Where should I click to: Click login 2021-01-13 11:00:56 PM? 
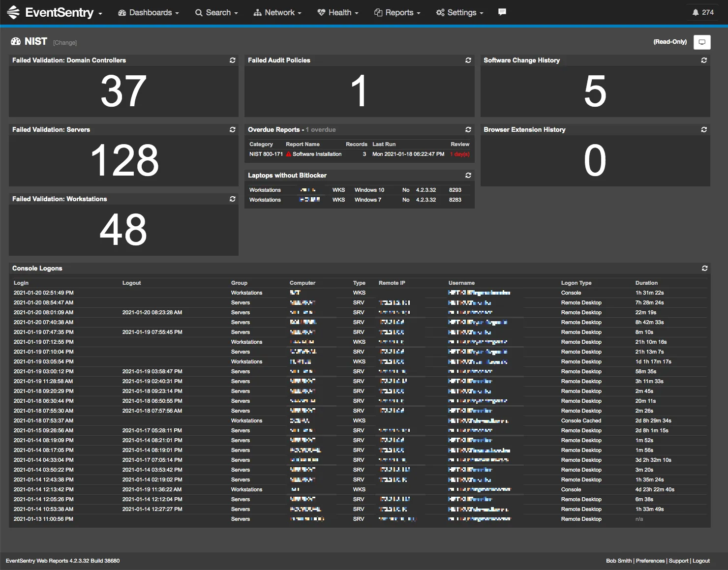click(43, 519)
